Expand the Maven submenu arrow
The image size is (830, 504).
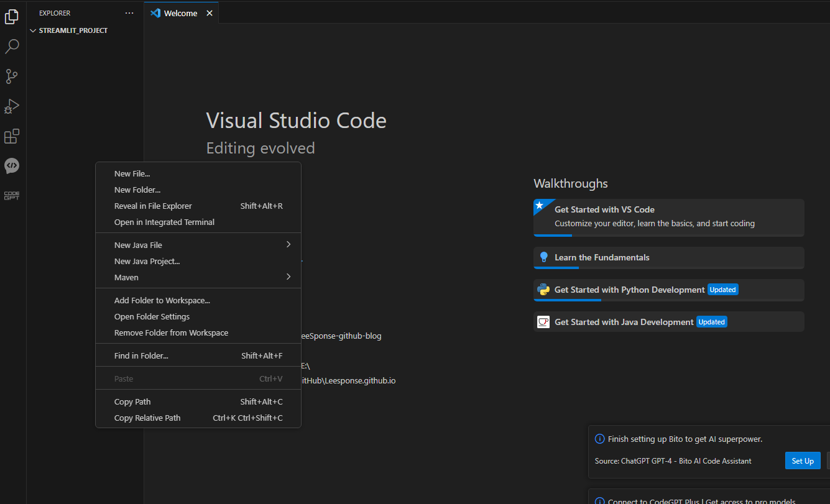[288, 277]
